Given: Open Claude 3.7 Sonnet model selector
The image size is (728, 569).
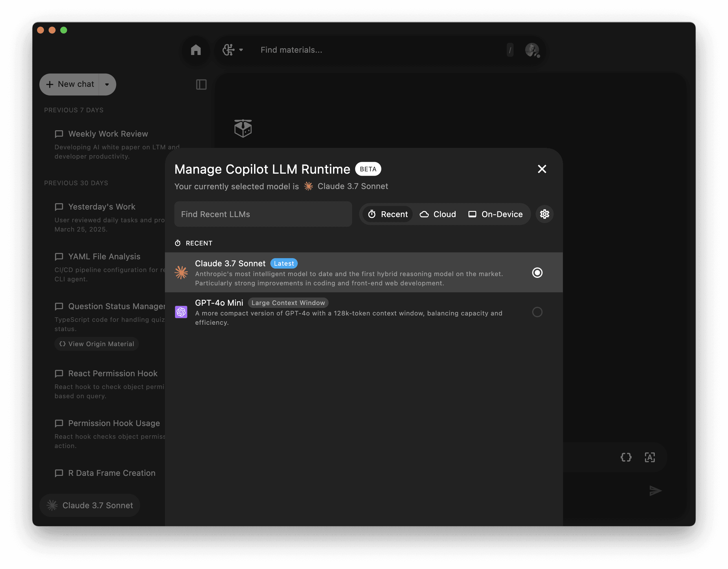Looking at the screenshot, I should (x=90, y=505).
